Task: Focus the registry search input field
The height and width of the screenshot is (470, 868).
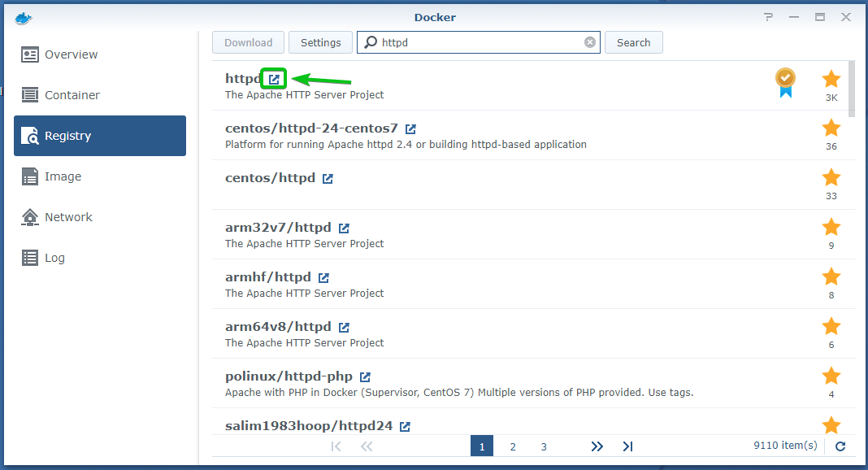Action: 478,42
